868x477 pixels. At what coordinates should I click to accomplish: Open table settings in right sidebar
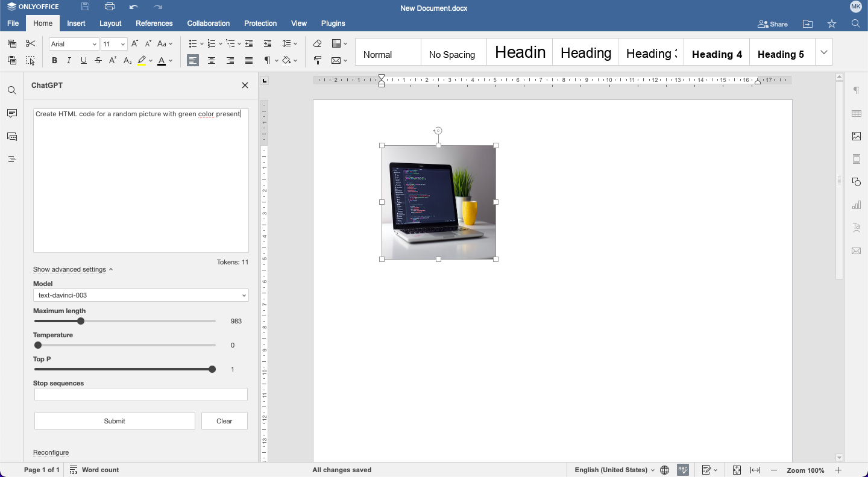click(856, 114)
